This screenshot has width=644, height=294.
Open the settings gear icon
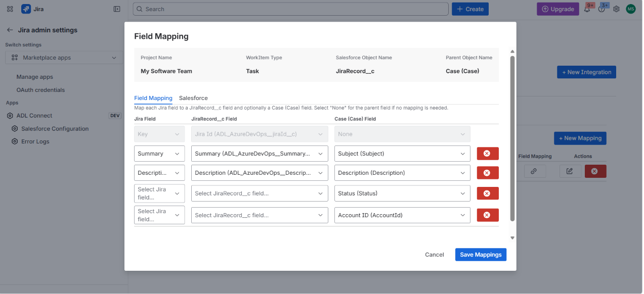(616, 9)
